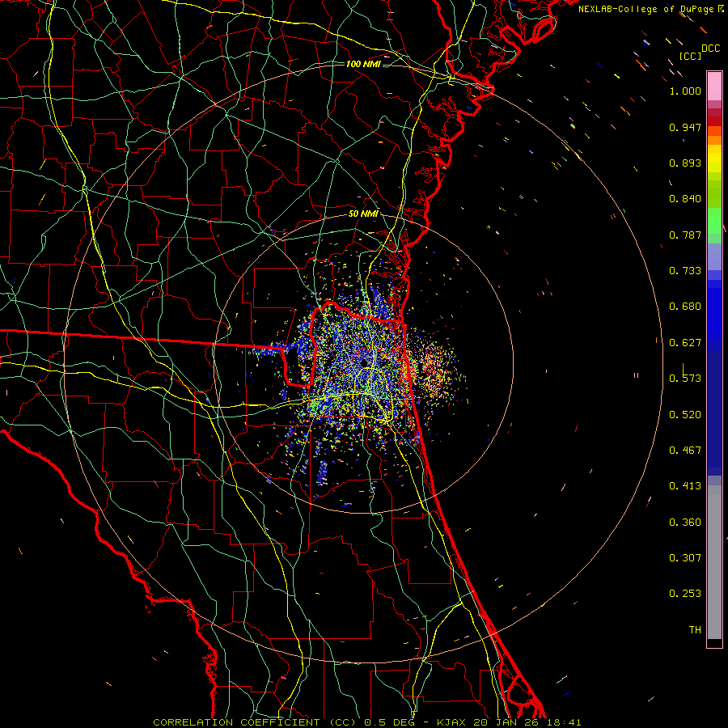Click the 0.787 legend value
Viewport: 728px width, 728px height.
tap(685, 235)
